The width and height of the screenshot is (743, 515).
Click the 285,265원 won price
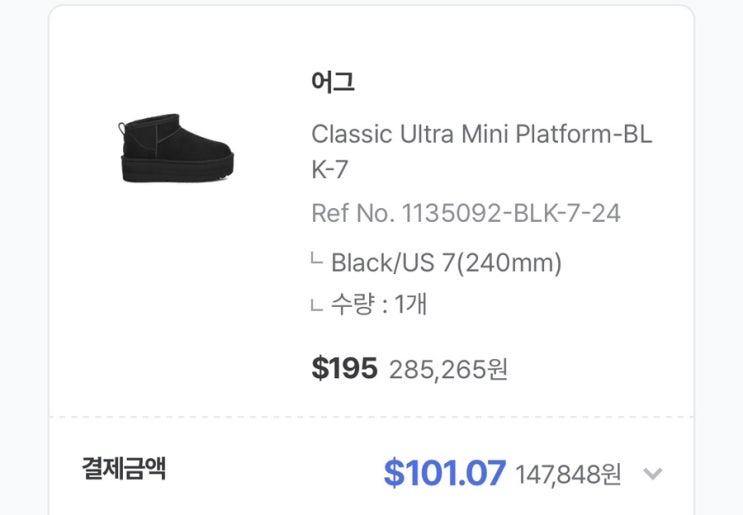click(448, 370)
